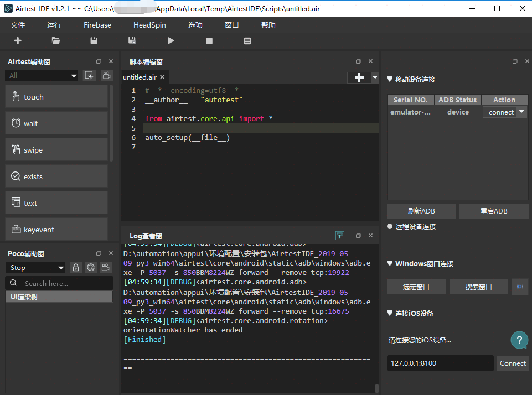
Task: Click the Stop script square icon
Action: pos(209,40)
